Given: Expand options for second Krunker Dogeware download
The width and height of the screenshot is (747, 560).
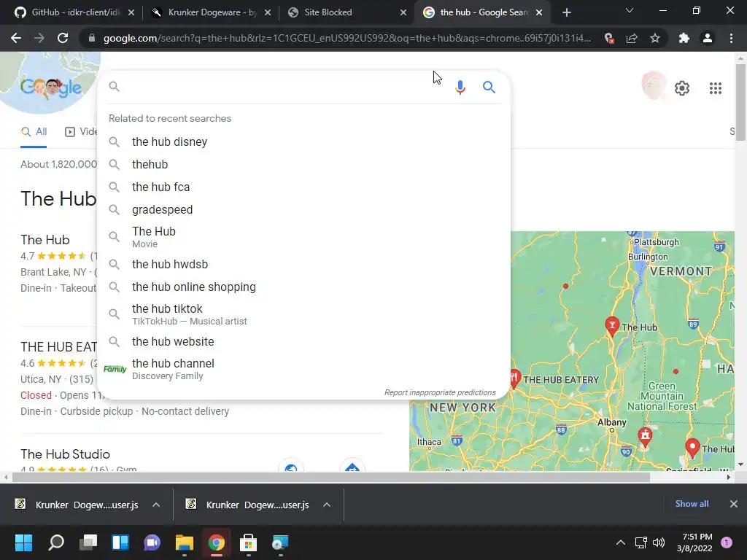Looking at the screenshot, I should (x=326, y=505).
